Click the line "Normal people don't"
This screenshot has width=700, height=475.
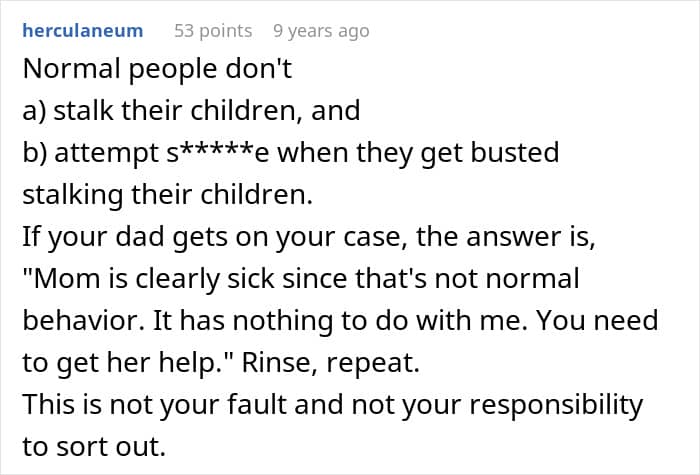[x=140, y=69]
